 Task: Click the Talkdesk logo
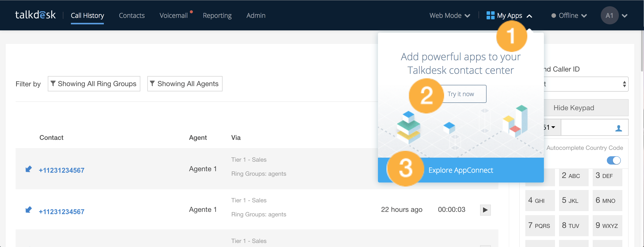(35, 15)
